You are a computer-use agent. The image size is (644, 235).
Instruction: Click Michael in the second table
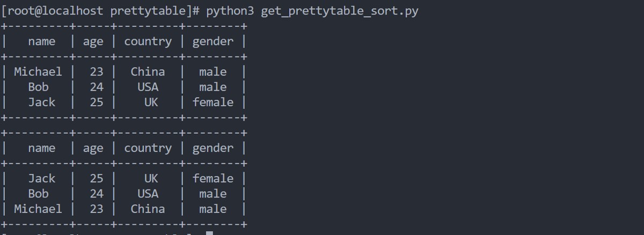38,209
